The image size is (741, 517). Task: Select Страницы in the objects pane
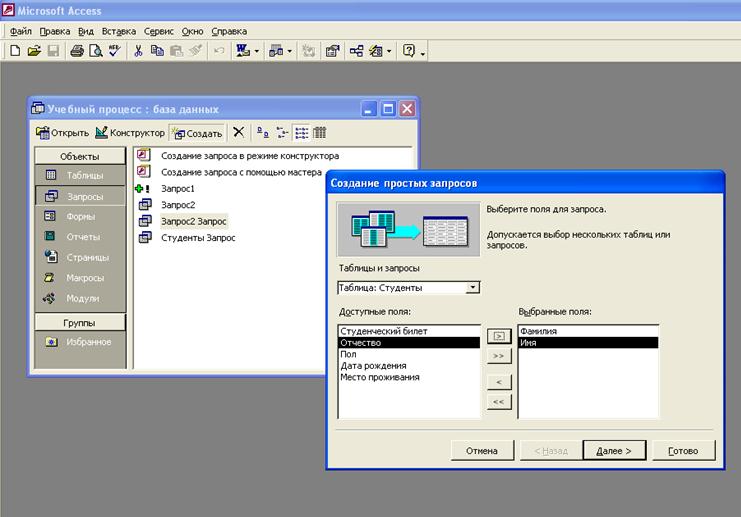point(80,258)
